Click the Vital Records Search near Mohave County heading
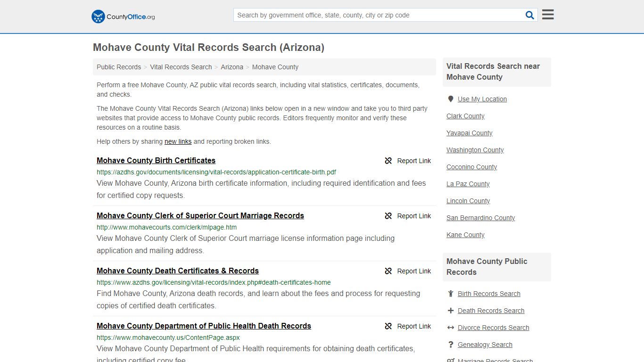 [493, 72]
